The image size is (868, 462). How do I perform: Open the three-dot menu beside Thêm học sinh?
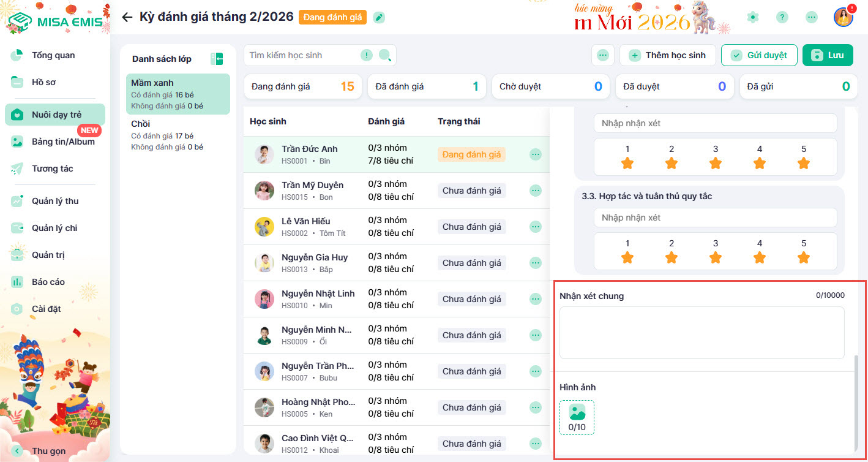click(x=603, y=55)
